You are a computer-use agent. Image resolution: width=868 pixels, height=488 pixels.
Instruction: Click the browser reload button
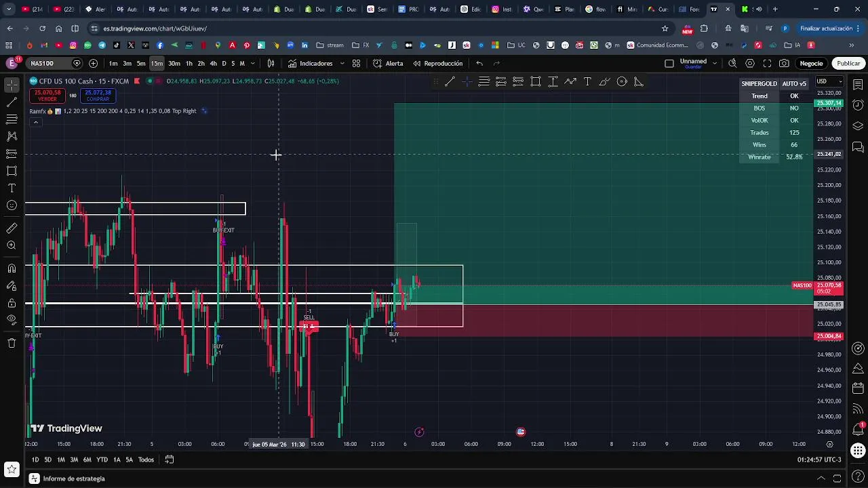(x=42, y=28)
